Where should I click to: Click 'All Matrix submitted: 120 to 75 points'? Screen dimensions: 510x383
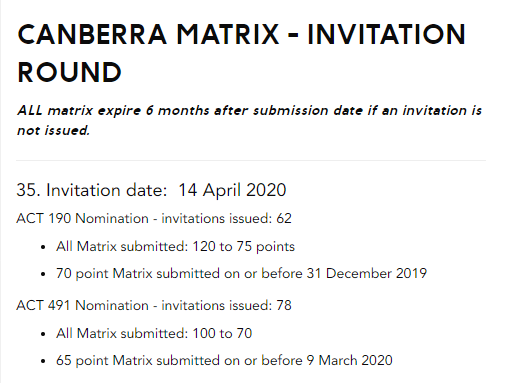175,246
